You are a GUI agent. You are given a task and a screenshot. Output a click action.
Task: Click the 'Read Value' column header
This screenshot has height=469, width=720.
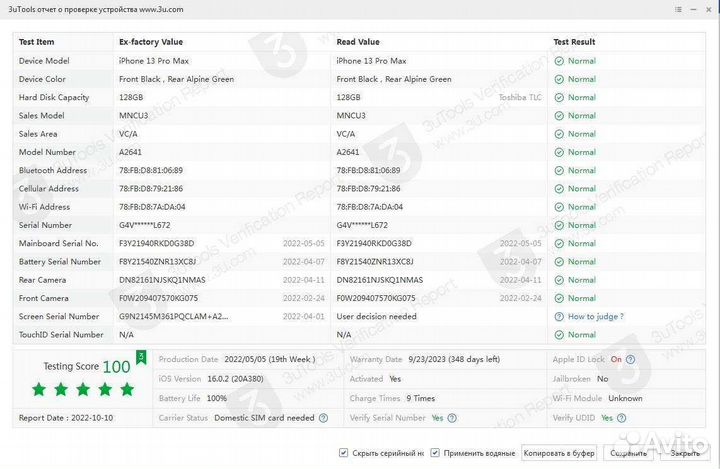(x=358, y=42)
